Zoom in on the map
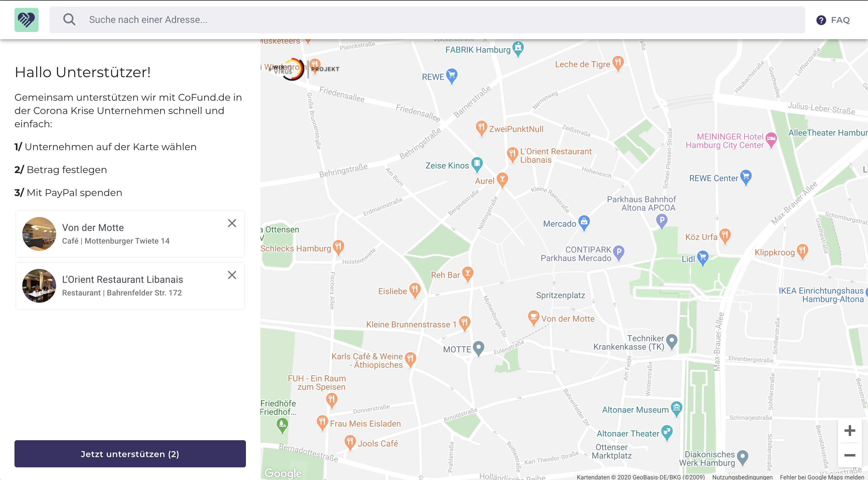Screen dimensions: 868x480 tap(850, 431)
